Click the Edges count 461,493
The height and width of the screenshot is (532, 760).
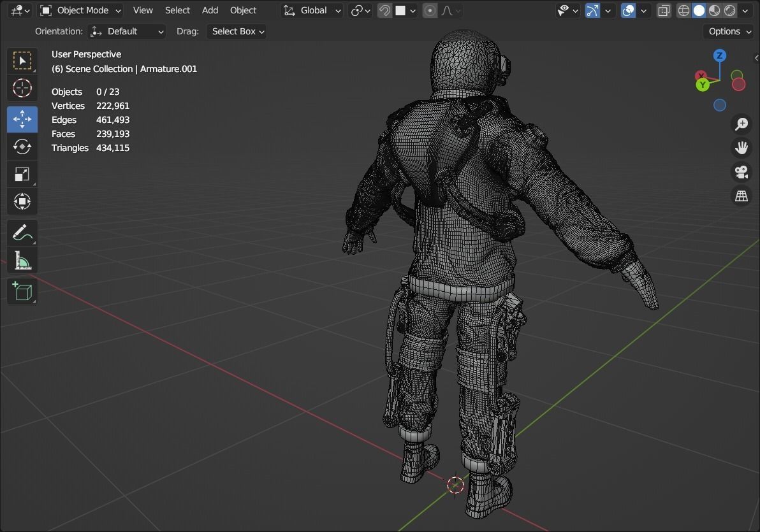[113, 120]
